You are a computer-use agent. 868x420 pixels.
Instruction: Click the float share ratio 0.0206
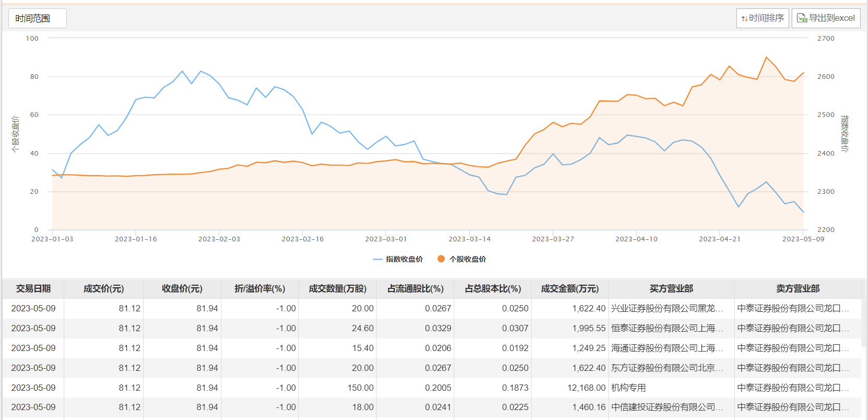pos(438,348)
